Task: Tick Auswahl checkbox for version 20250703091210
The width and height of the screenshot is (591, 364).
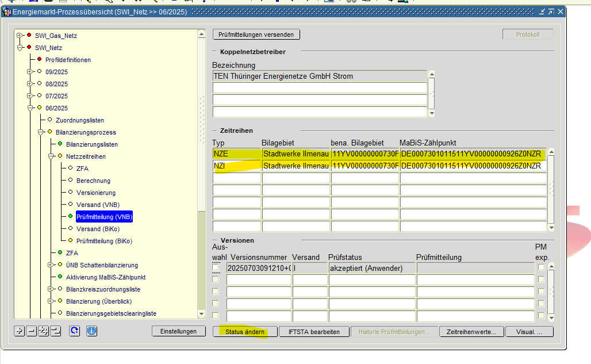Action: 216,267
